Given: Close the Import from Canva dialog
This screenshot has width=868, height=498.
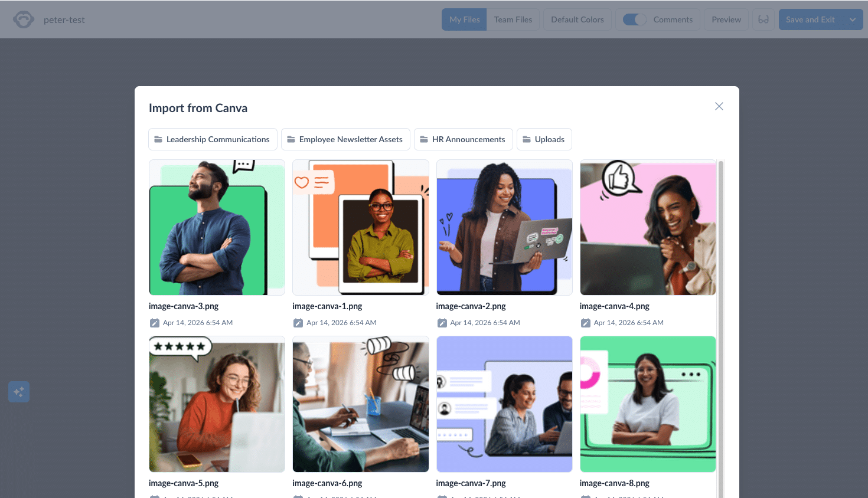Looking at the screenshot, I should pyautogui.click(x=719, y=106).
